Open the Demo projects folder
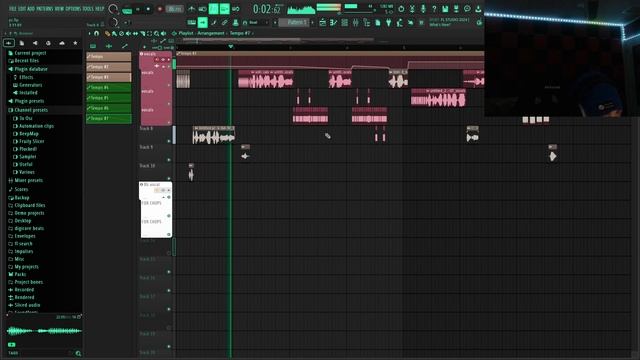 tap(29, 213)
